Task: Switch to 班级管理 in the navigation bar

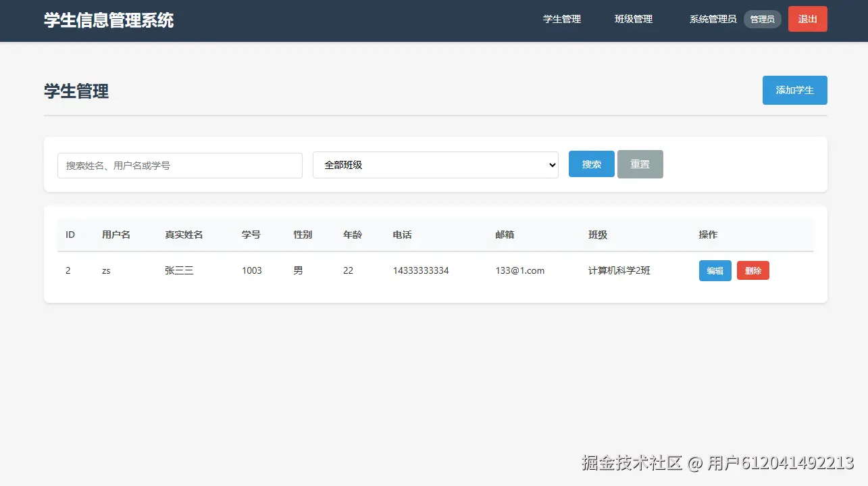Action: (x=633, y=19)
